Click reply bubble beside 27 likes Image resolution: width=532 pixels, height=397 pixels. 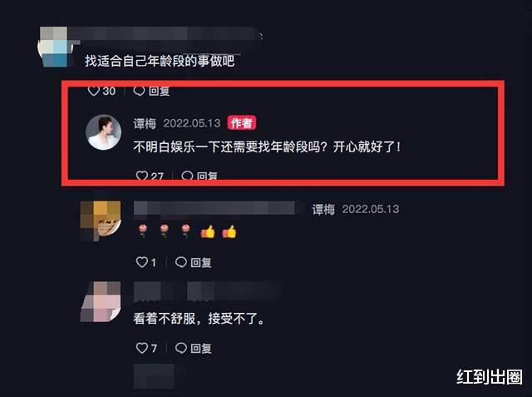click(x=187, y=176)
